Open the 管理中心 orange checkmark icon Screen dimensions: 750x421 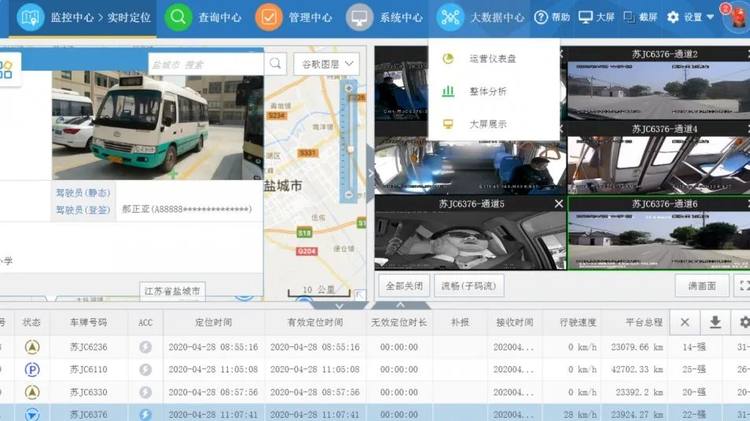point(268,17)
